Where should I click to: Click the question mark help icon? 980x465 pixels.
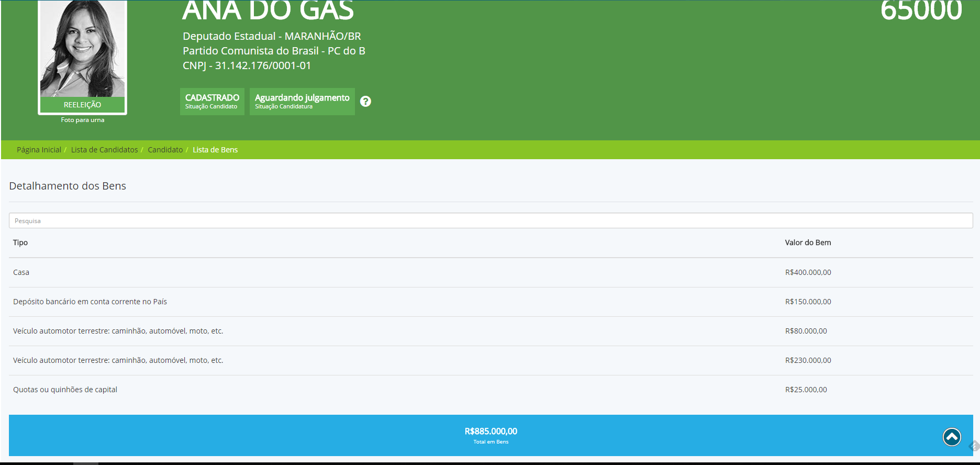pos(365,102)
